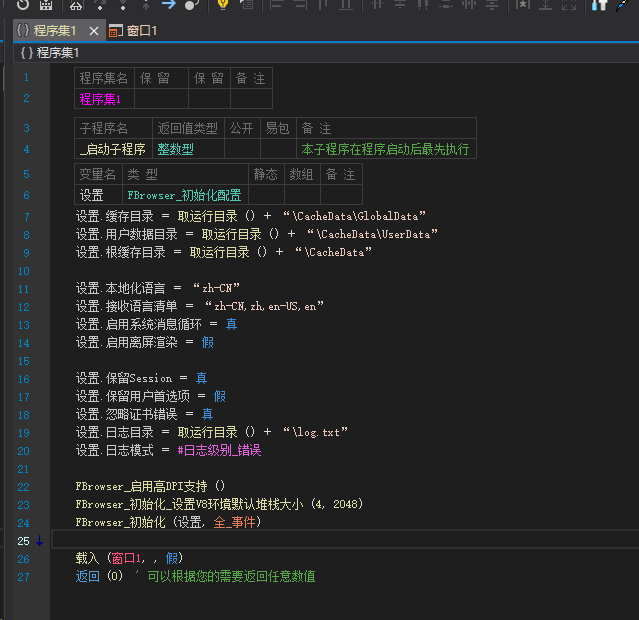Click the string "\log.txt"
639x620 pixels.
315,432
